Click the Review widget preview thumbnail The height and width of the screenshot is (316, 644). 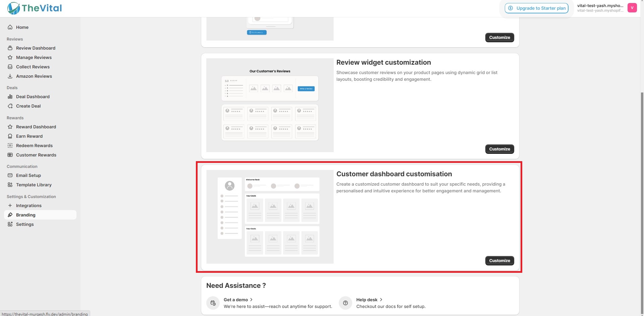270,105
